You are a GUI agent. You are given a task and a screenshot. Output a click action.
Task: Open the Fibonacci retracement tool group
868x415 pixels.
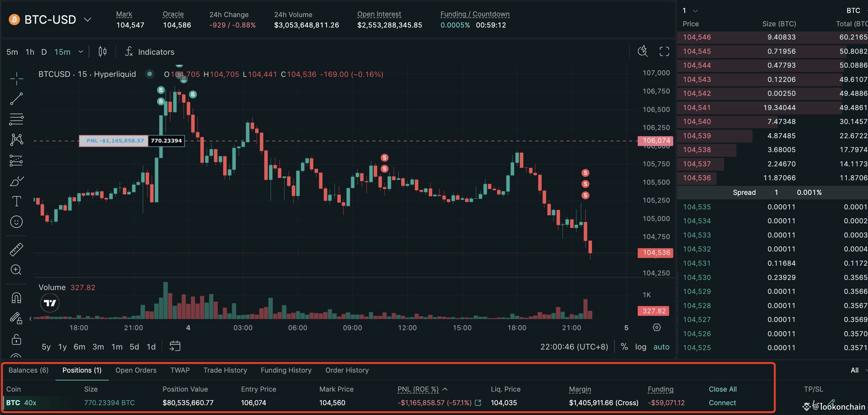coord(16,119)
